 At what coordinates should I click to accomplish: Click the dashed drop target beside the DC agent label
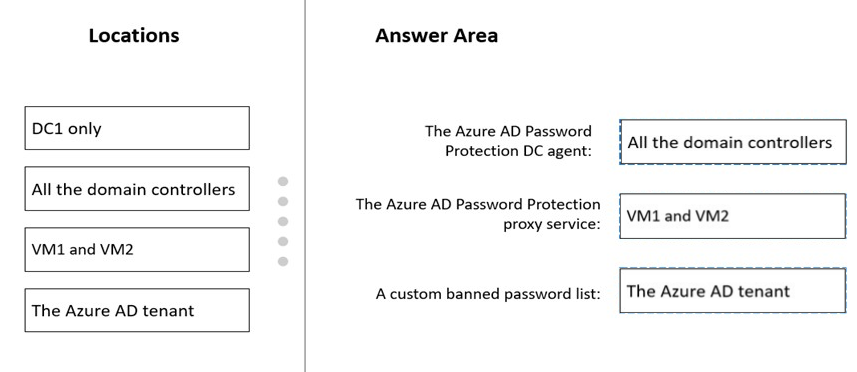click(x=733, y=142)
